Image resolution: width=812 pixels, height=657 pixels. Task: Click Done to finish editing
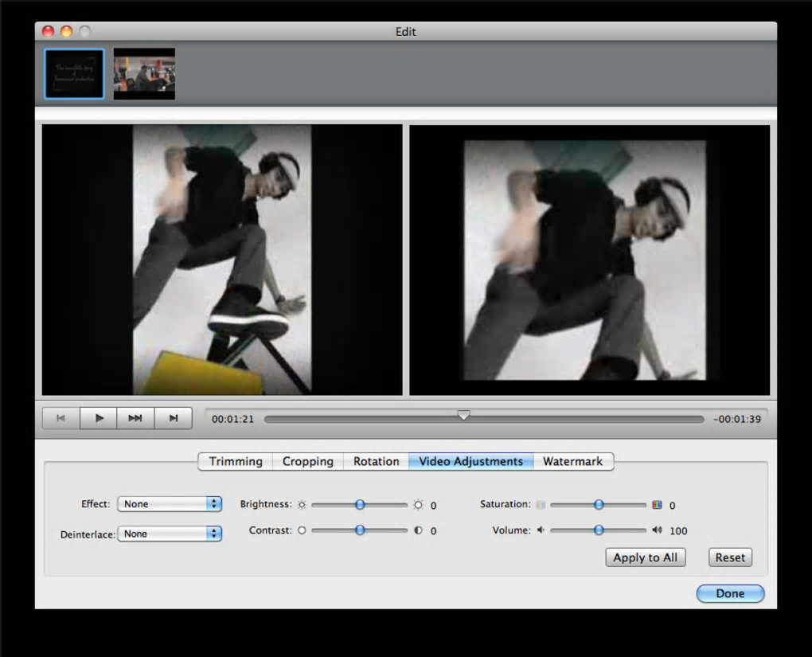pos(730,593)
